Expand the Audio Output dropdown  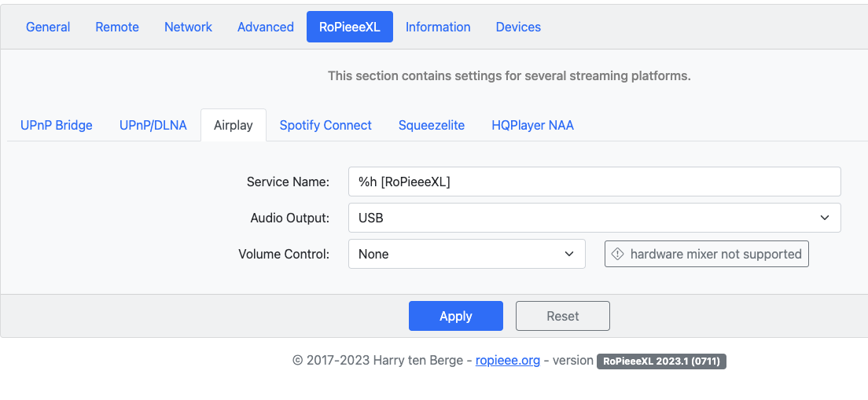pyautogui.click(x=594, y=218)
